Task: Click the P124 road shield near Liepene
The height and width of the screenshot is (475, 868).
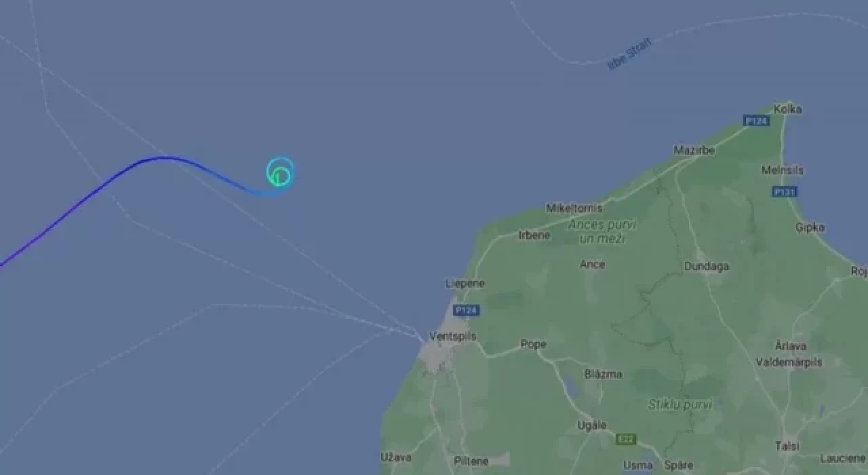Action: click(466, 310)
